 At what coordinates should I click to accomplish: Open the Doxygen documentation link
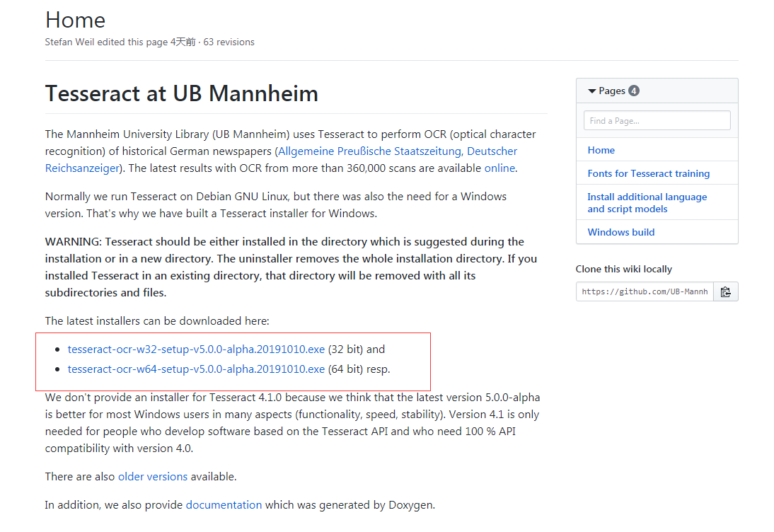point(224,504)
